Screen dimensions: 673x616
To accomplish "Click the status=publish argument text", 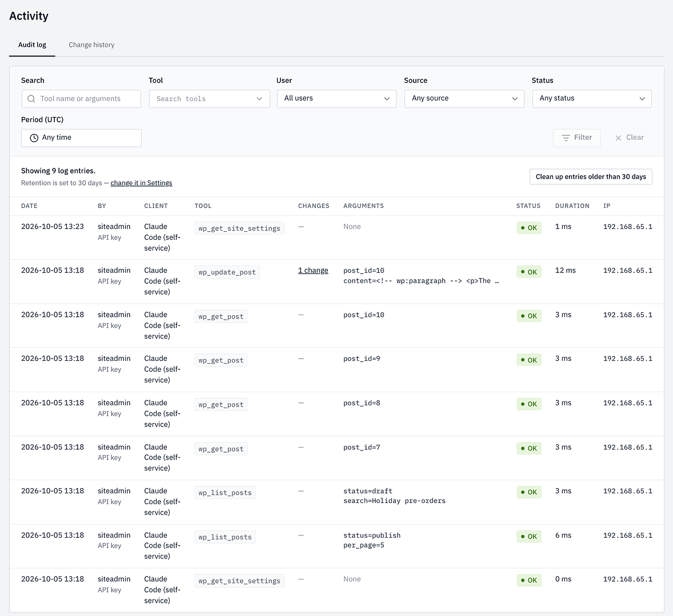I will pyautogui.click(x=372, y=536).
